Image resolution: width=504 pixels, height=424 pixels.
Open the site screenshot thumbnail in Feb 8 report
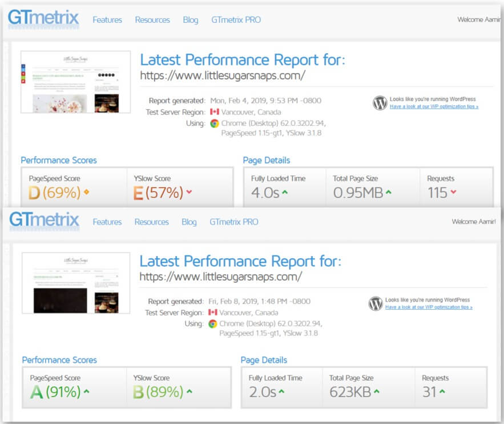pyautogui.click(x=76, y=283)
